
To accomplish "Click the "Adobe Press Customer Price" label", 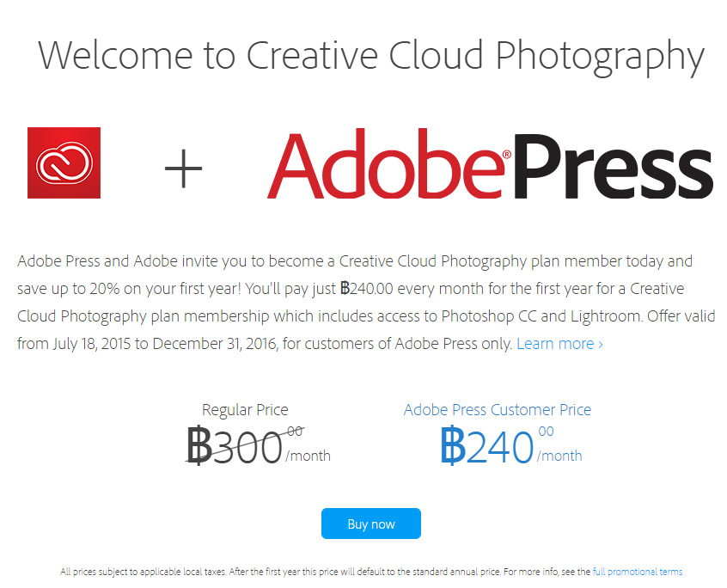I will tap(498, 410).
